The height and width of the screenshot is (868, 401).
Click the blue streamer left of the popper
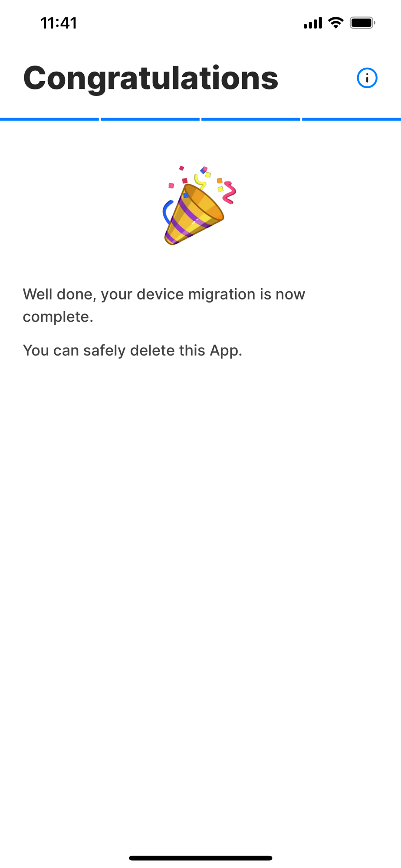(168, 211)
